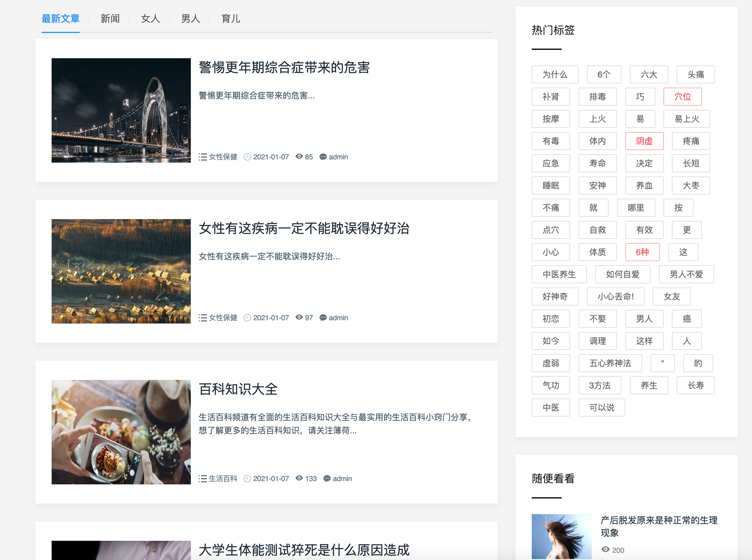Click category list icon on 警惕更年期 article
The image size is (752, 560).
pos(203,157)
